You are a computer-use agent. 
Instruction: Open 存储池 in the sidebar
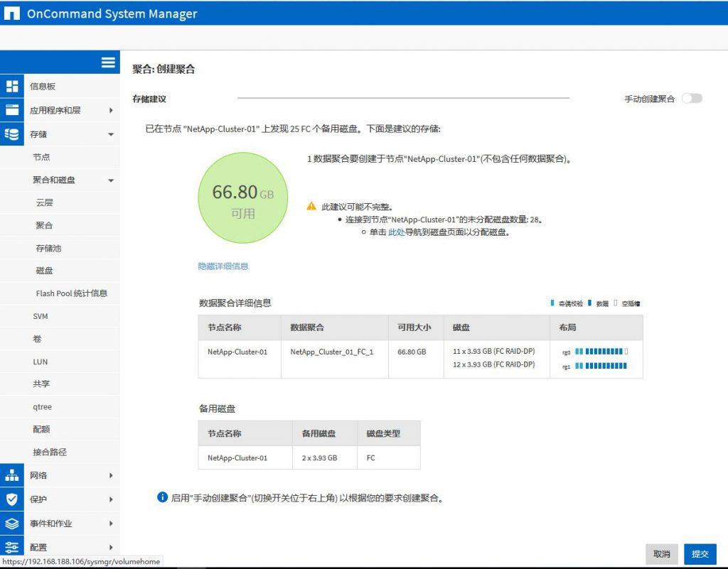coord(49,248)
